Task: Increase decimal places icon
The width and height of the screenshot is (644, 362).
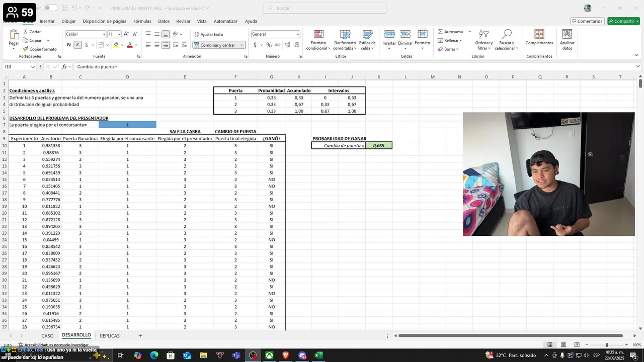Action: (x=287, y=45)
